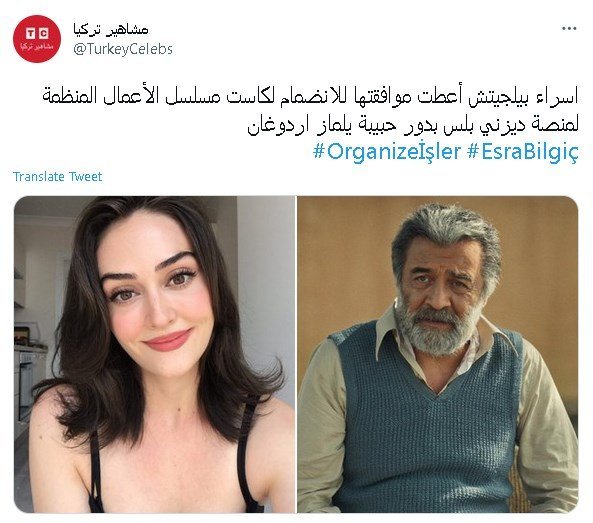Click the Arabic caption inside the red avatar
This screenshot has width=593, height=523.
pyautogui.click(x=37, y=47)
